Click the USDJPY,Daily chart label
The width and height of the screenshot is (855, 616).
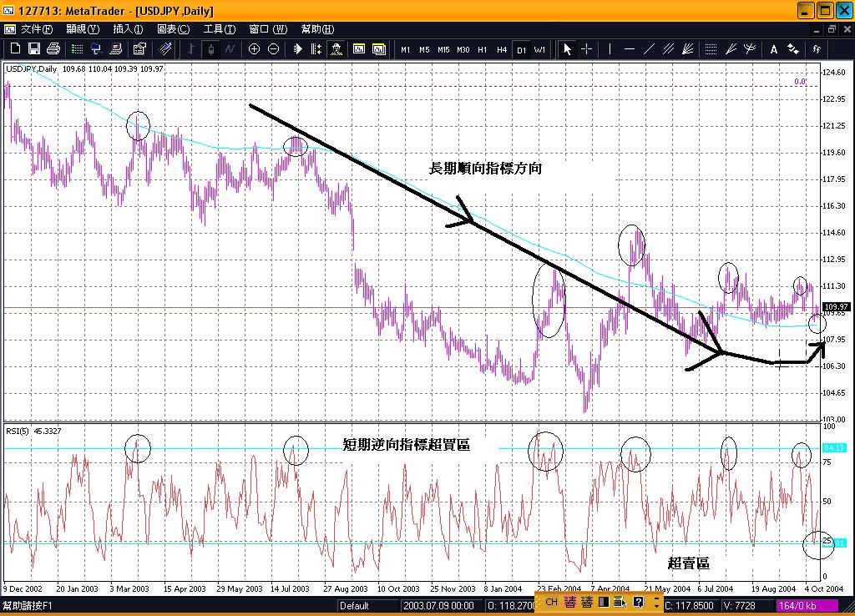pyautogui.click(x=31, y=68)
